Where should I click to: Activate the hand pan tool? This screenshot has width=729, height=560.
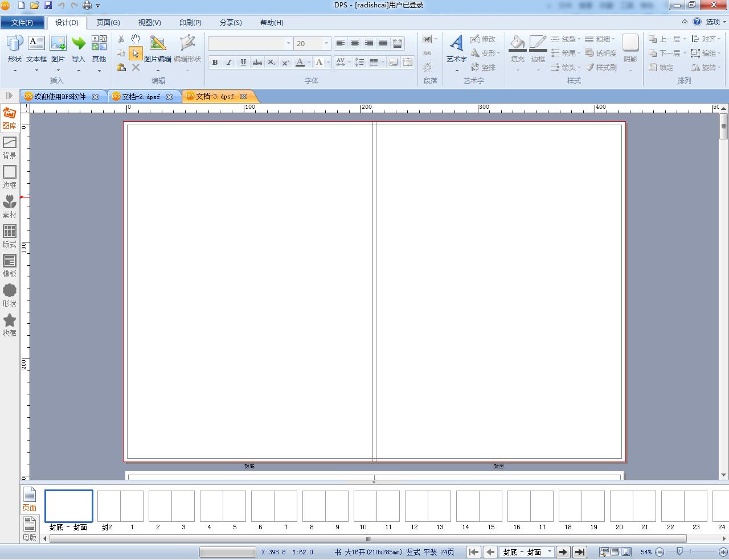(136, 39)
